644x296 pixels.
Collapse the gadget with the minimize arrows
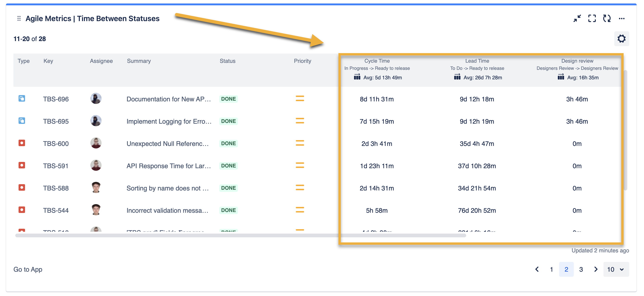point(577,18)
